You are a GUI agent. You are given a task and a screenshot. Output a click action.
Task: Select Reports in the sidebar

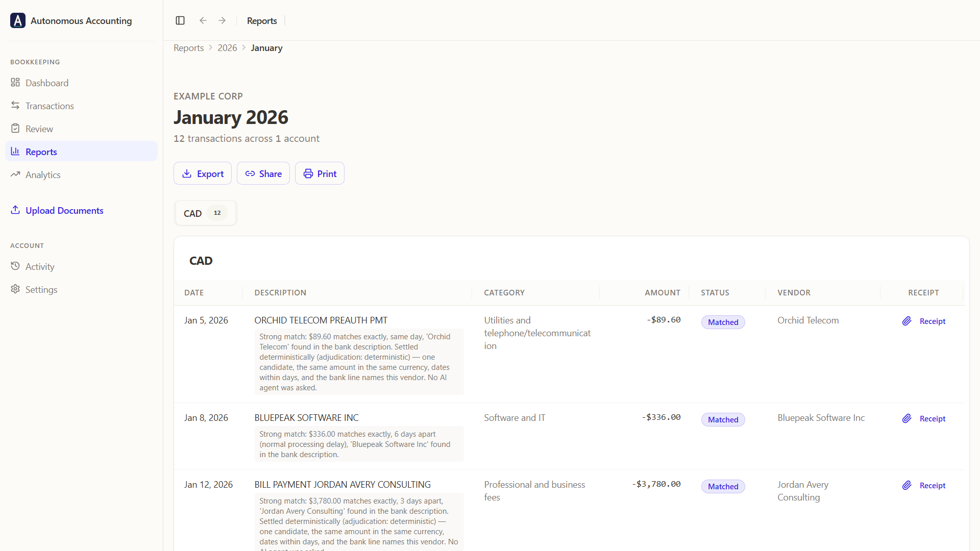coord(81,152)
